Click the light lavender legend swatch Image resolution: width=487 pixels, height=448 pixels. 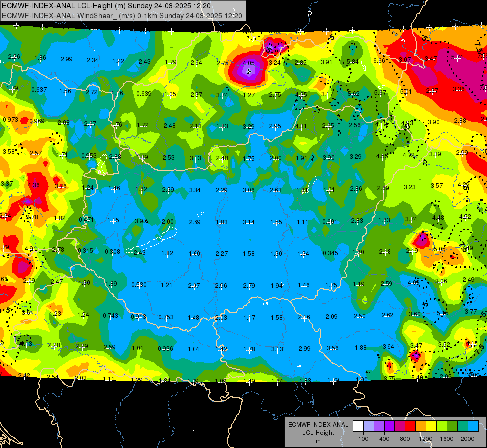point(369,426)
